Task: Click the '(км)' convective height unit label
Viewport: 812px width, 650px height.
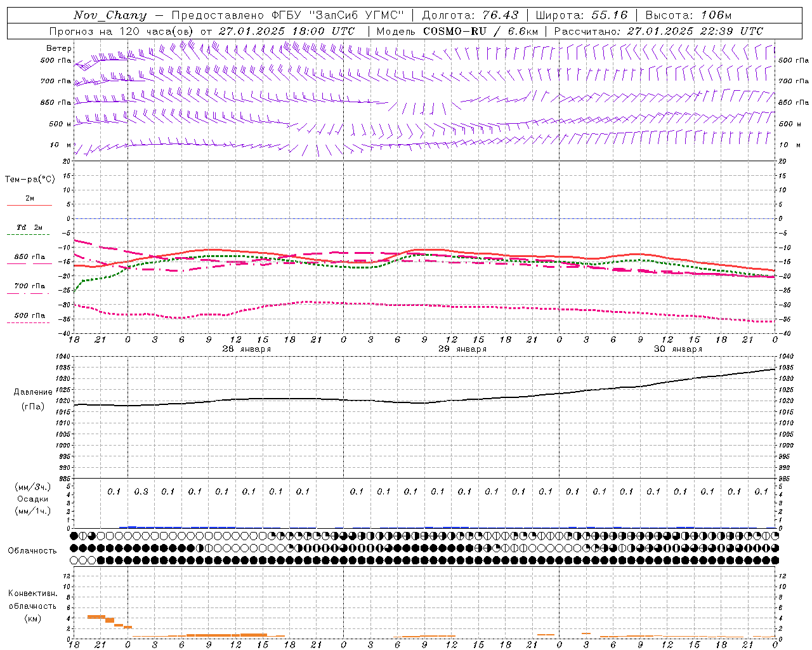Action: point(32,618)
